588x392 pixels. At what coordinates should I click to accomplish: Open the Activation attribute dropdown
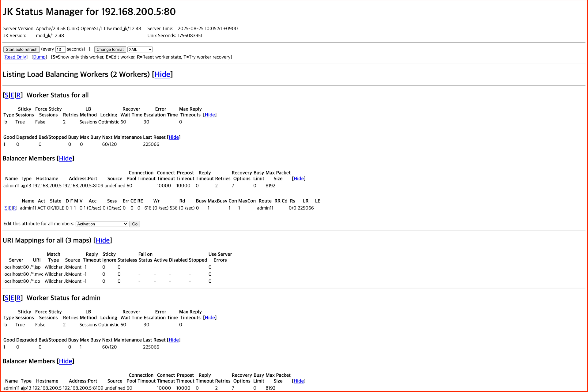(x=102, y=224)
